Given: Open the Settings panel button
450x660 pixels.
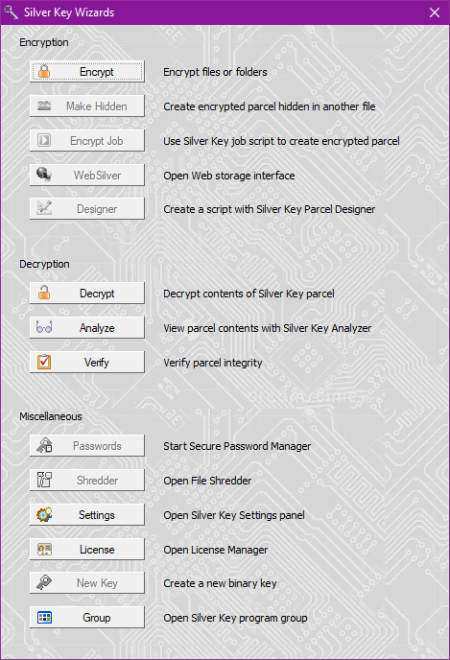Looking at the screenshot, I should point(87,514).
